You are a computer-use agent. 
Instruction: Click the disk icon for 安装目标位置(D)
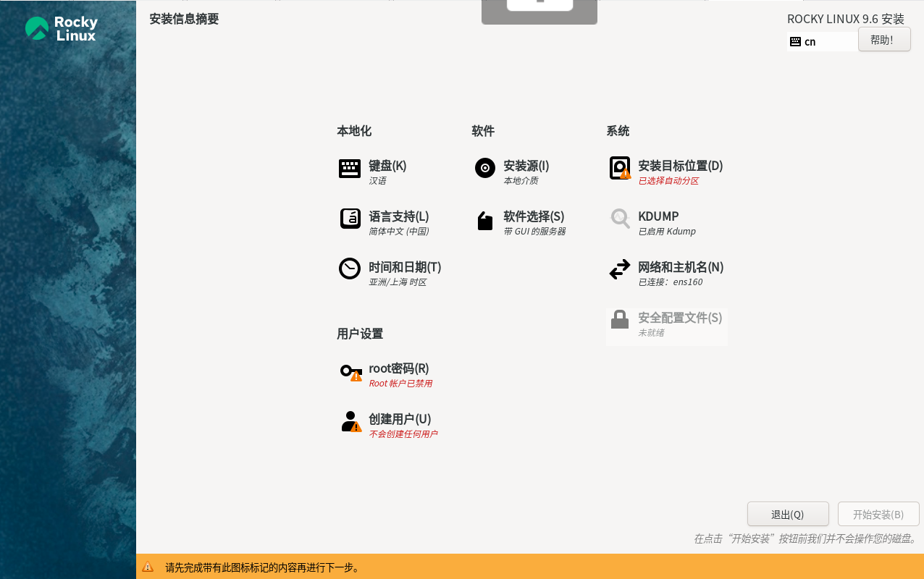(620, 169)
